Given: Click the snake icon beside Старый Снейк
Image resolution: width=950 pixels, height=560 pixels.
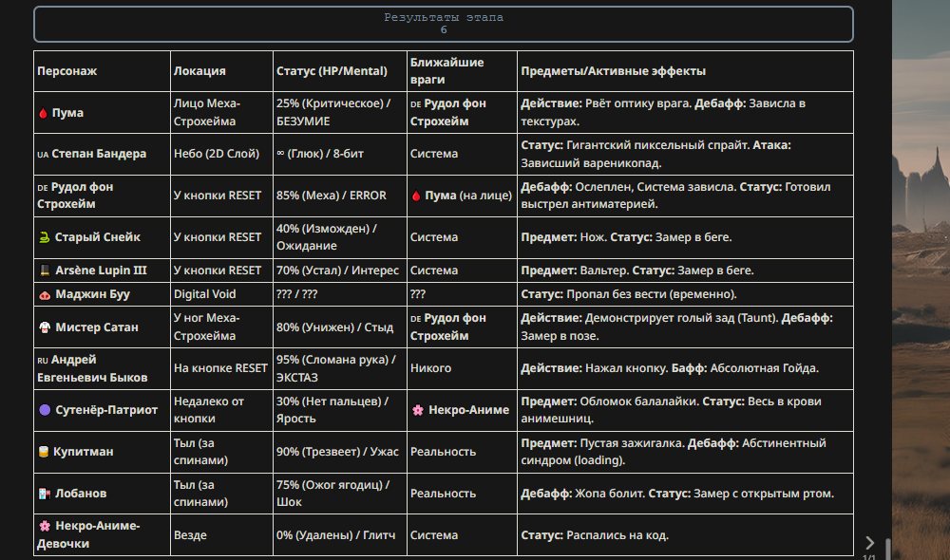Looking at the screenshot, I should 45,237.
